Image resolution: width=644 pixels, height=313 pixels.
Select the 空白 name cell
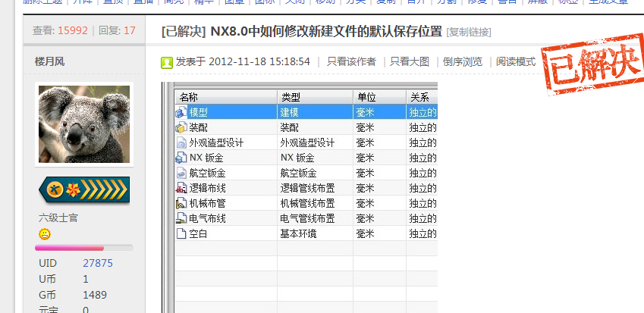coord(199,233)
